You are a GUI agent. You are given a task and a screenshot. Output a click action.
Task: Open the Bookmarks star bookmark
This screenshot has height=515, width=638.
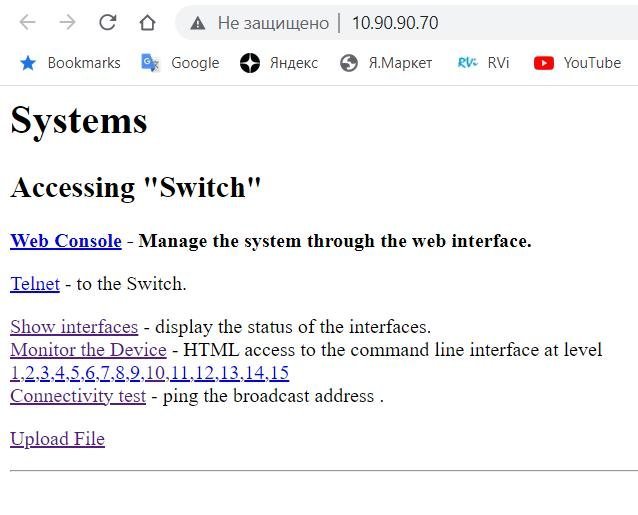(x=70, y=63)
